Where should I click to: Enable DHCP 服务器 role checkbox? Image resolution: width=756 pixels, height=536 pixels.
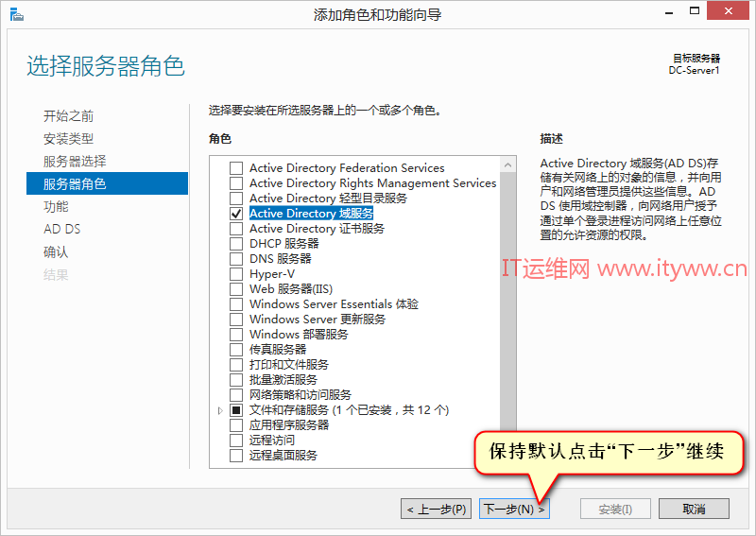coord(236,244)
